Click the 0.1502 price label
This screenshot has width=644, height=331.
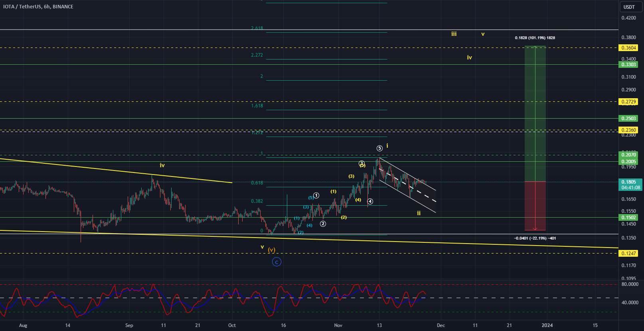click(628, 217)
